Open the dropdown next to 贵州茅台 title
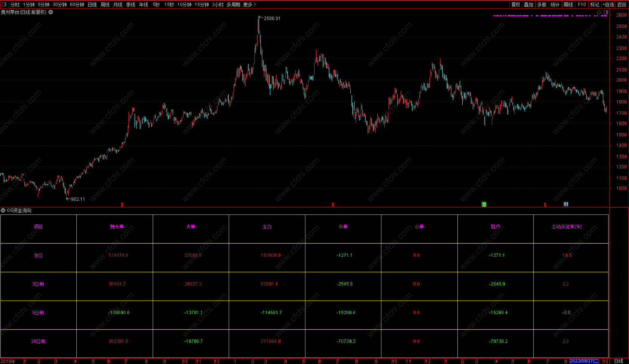The image size is (629, 364). pos(51,12)
